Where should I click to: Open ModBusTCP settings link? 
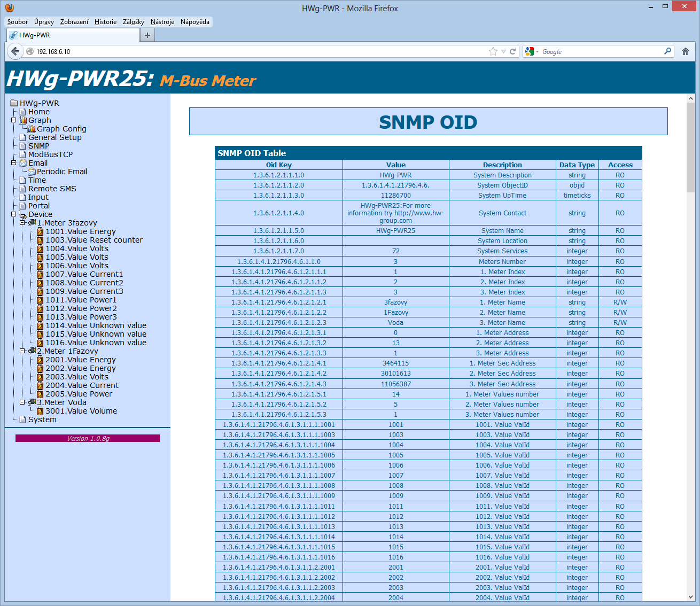(x=50, y=154)
